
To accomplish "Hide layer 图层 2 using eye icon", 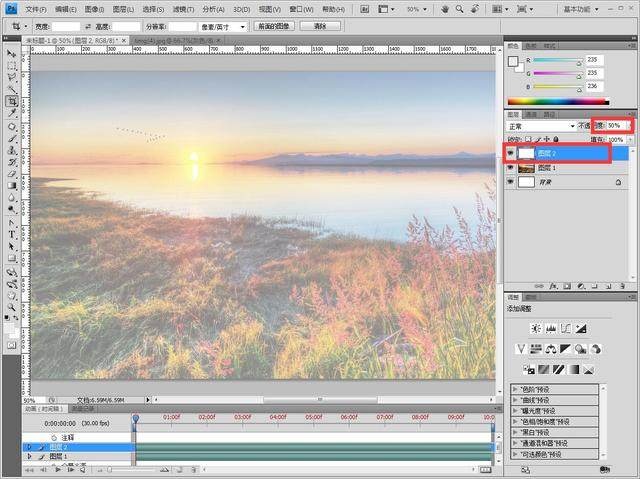I will pos(511,154).
